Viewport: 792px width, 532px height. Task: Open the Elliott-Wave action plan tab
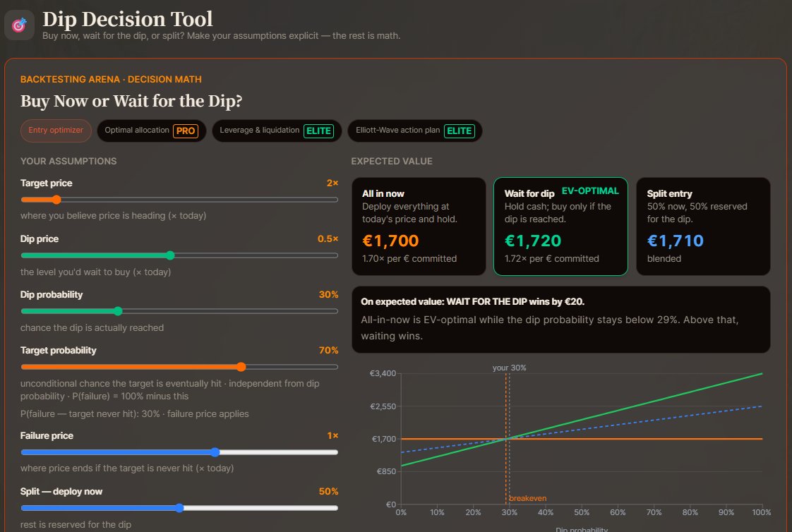[x=415, y=131]
